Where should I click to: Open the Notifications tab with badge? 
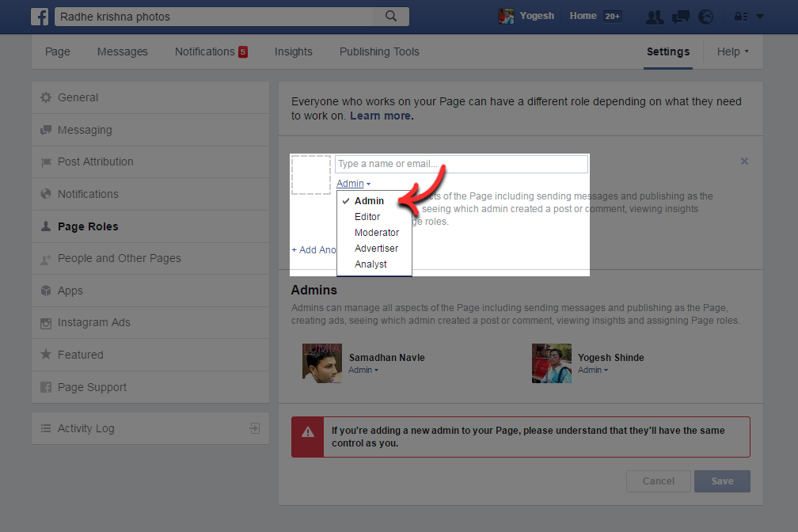point(211,51)
